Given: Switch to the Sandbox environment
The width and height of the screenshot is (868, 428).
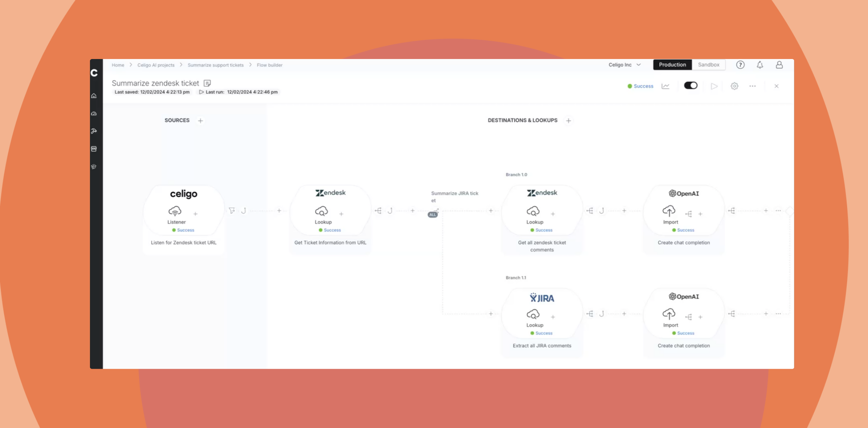Looking at the screenshot, I should (x=709, y=65).
